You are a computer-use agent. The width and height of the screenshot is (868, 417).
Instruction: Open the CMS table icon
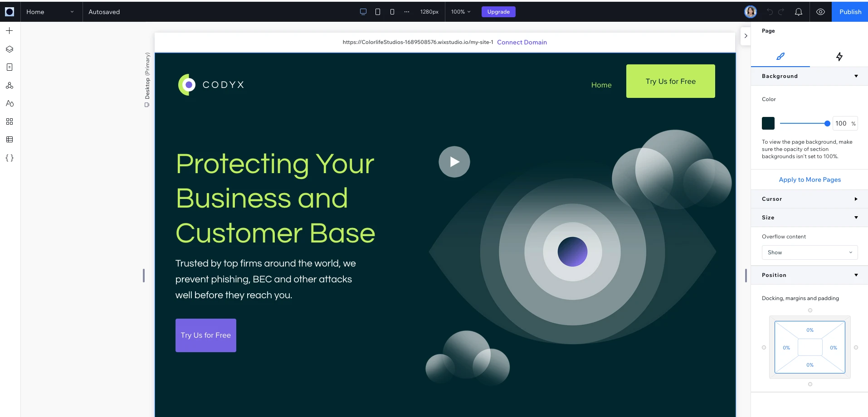click(10, 140)
